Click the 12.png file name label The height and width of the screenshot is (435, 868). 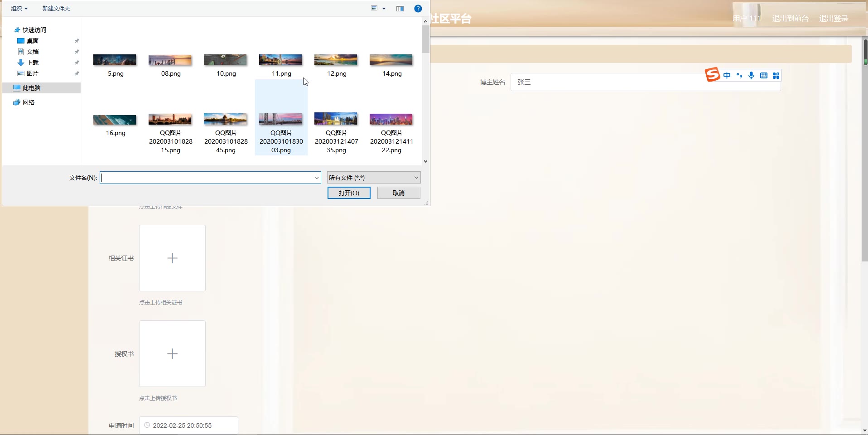click(x=337, y=73)
